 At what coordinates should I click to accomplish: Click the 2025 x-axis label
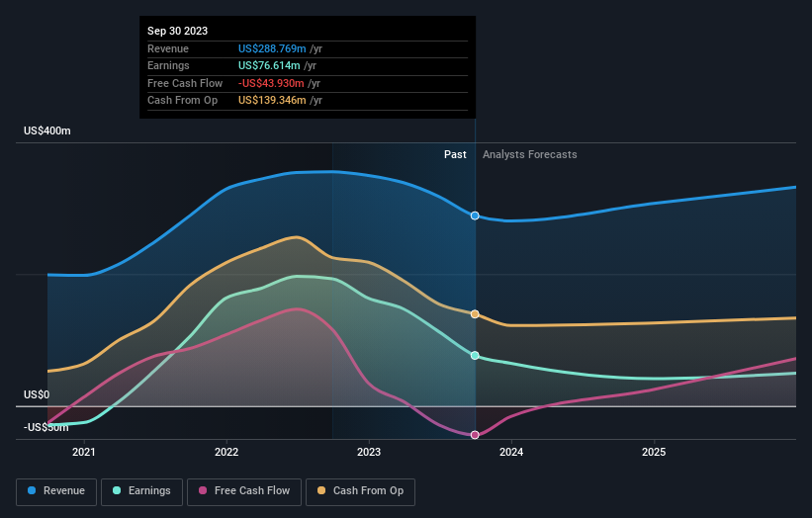(x=654, y=453)
